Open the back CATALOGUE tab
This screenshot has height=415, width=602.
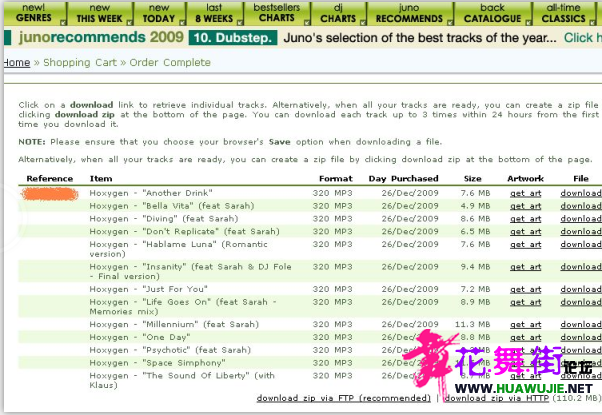coord(493,13)
